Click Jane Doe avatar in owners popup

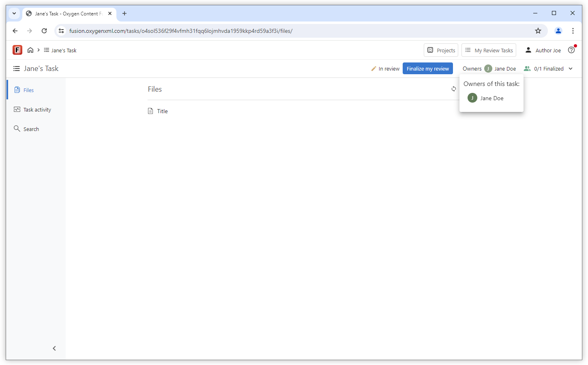click(472, 98)
